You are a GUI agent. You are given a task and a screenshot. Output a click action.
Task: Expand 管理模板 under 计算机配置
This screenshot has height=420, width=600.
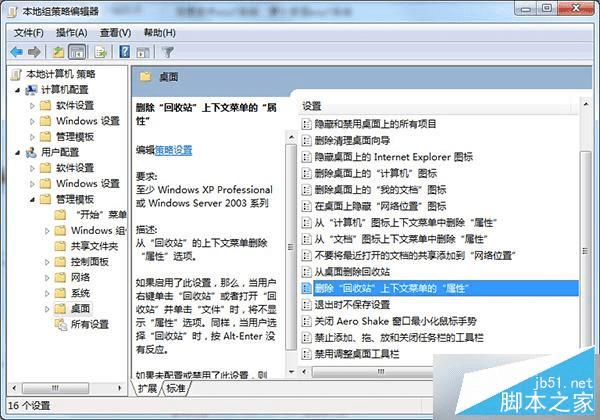click(x=32, y=137)
